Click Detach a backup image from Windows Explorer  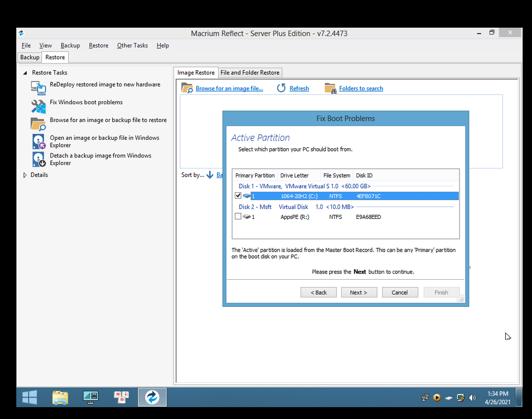101,159
